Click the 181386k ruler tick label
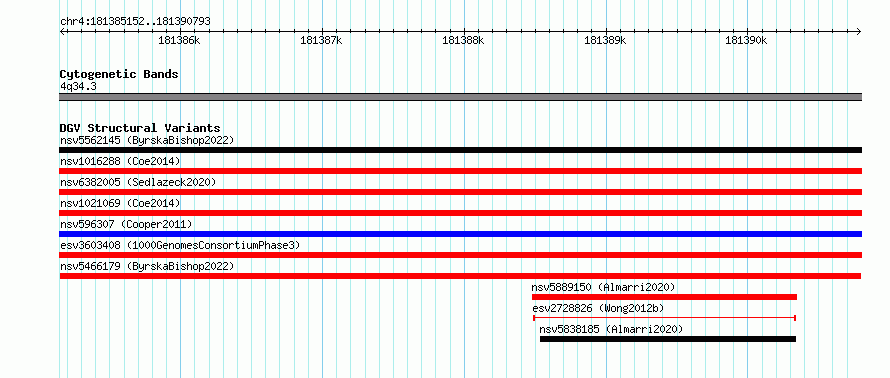This screenshot has height=378, width=890. pyautogui.click(x=179, y=40)
